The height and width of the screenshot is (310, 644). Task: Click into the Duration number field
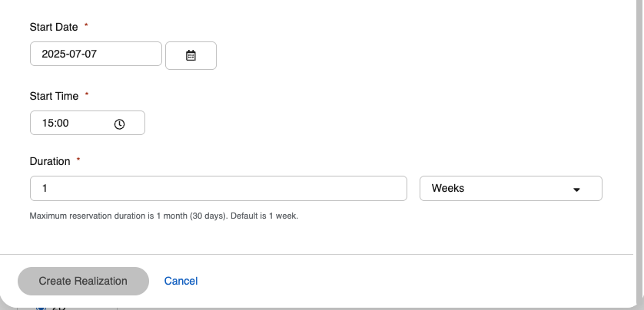pos(217,188)
